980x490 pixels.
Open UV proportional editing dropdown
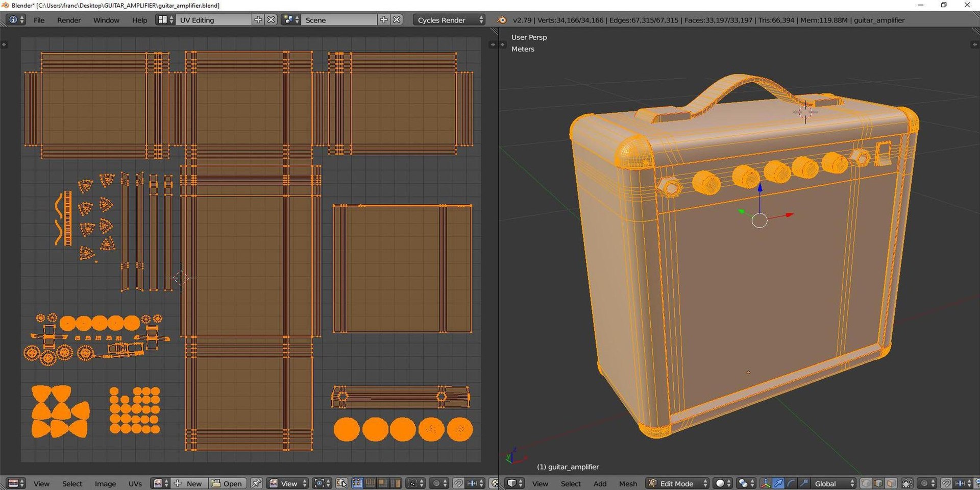[438, 483]
